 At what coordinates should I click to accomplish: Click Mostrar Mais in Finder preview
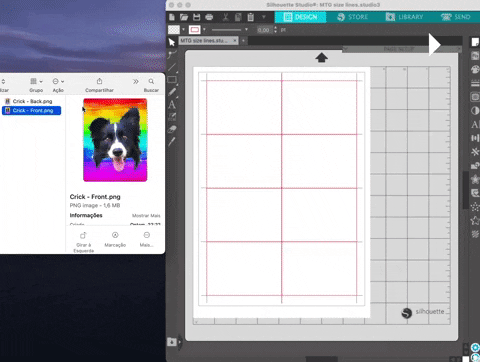point(146,216)
